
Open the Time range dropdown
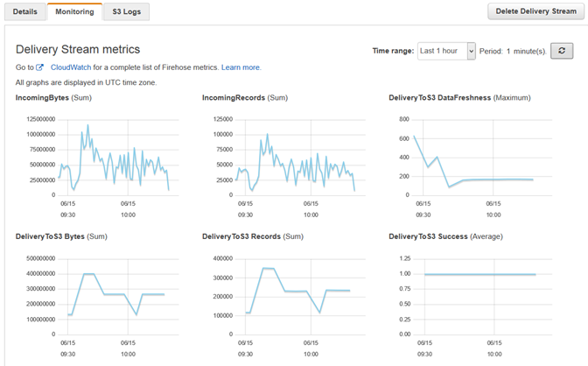tap(446, 51)
